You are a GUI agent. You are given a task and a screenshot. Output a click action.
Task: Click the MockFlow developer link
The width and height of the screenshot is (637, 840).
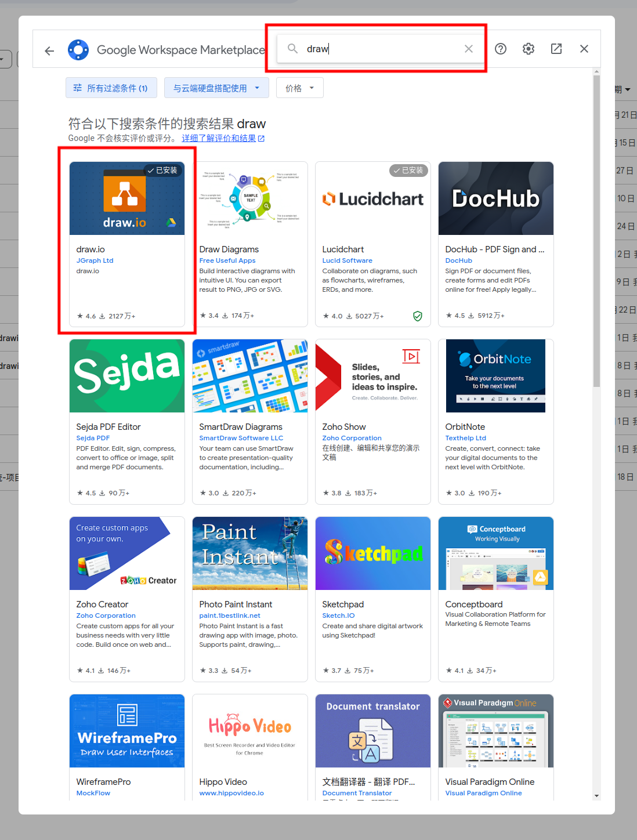pyautogui.click(x=93, y=793)
